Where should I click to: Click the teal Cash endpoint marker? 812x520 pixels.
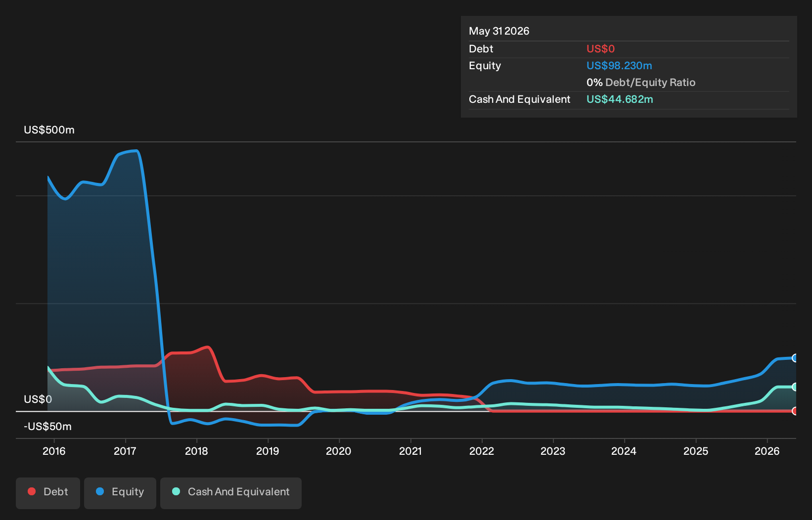click(794, 387)
